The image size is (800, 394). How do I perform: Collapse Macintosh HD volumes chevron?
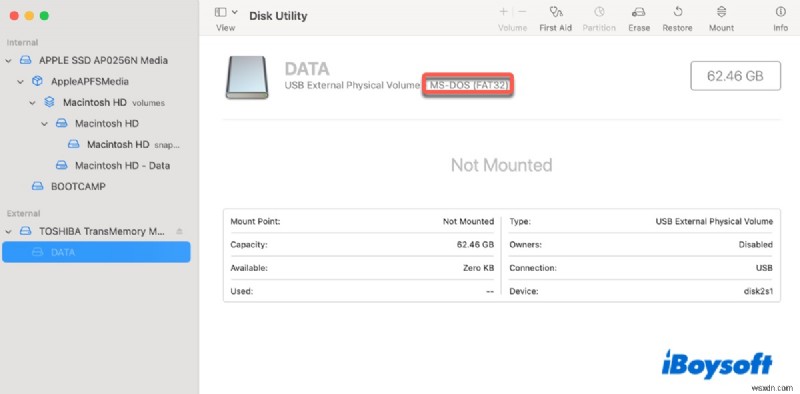tap(33, 103)
